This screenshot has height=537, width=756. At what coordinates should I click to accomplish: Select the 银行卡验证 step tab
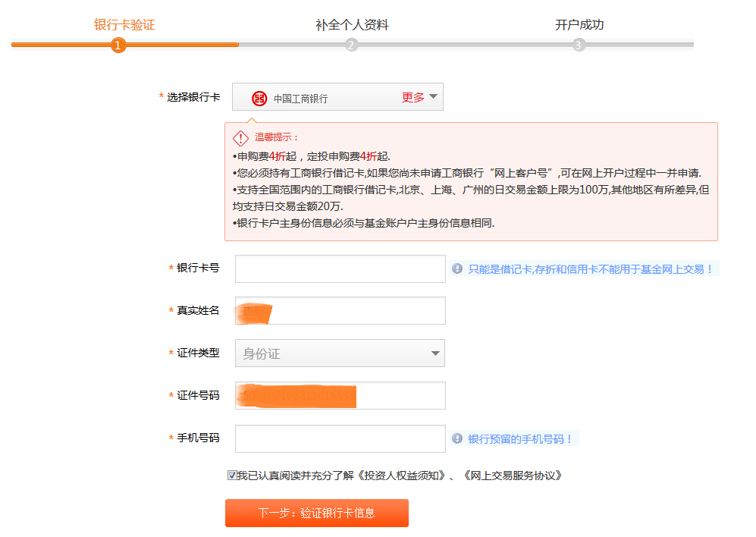point(124,25)
